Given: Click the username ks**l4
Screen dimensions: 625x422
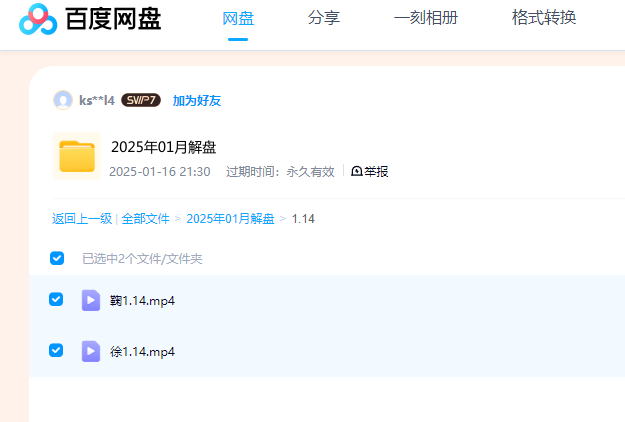Looking at the screenshot, I should tap(97, 100).
